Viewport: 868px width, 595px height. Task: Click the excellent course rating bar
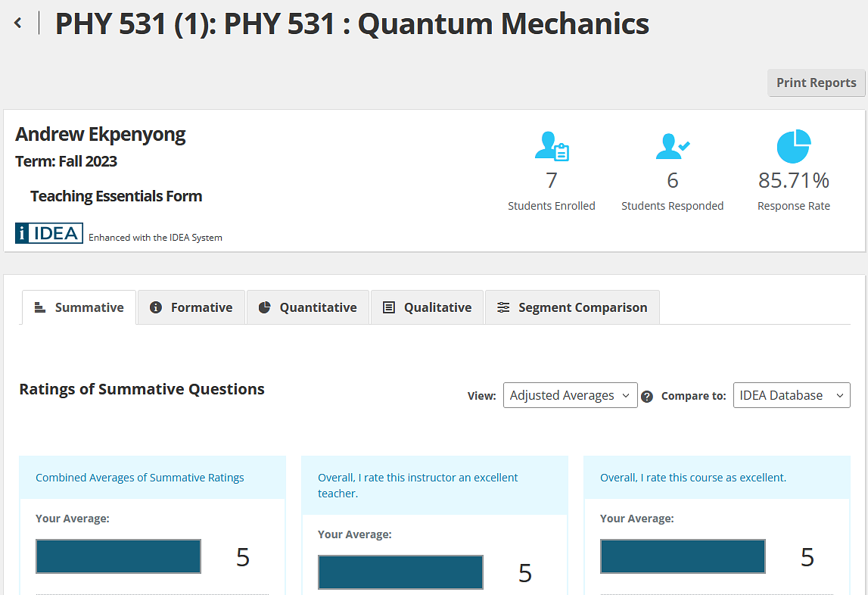pos(683,556)
